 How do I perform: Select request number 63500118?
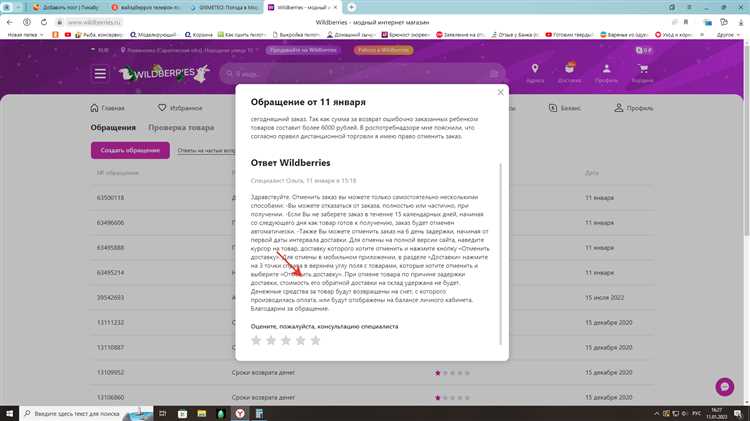110,198
